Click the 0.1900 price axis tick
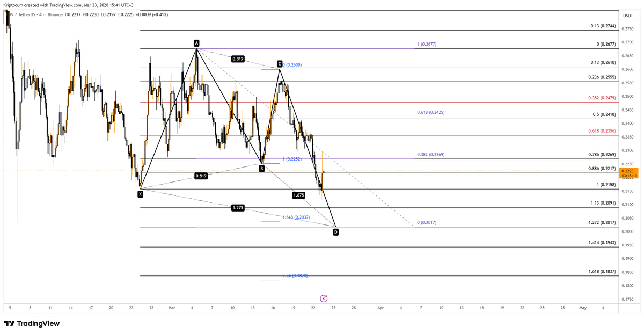 [629, 259]
